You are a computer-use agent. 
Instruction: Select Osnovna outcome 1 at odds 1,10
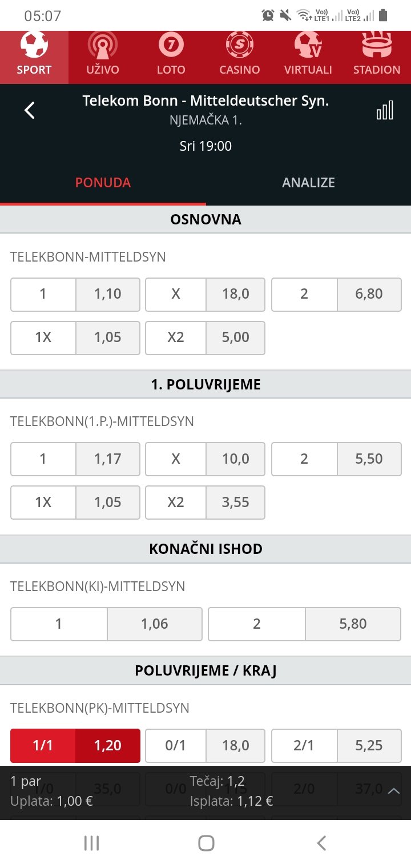[x=75, y=294]
